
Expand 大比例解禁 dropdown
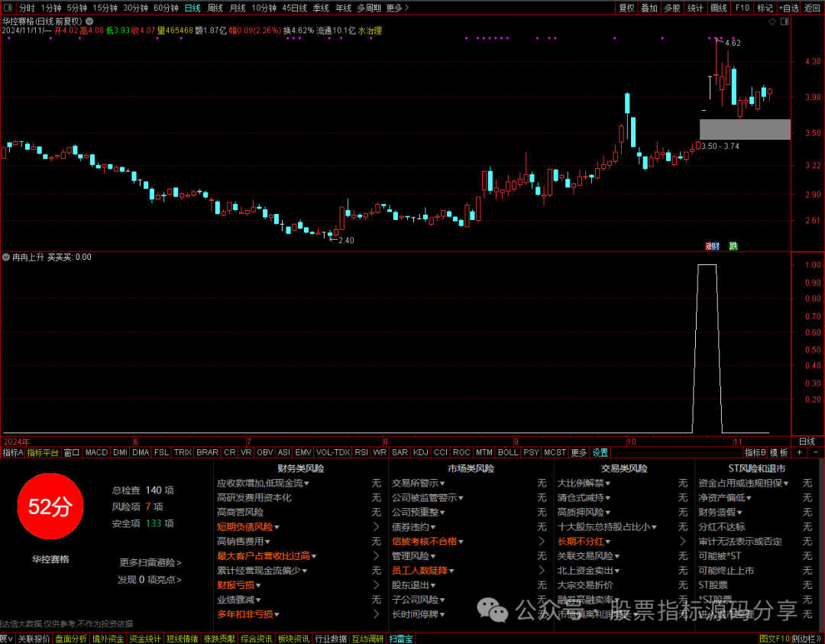tap(608, 484)
